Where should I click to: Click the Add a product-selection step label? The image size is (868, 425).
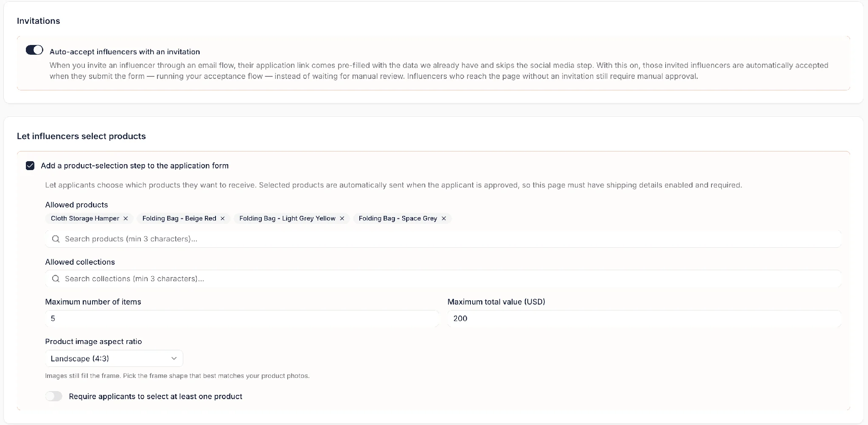[x=134, y=165]
